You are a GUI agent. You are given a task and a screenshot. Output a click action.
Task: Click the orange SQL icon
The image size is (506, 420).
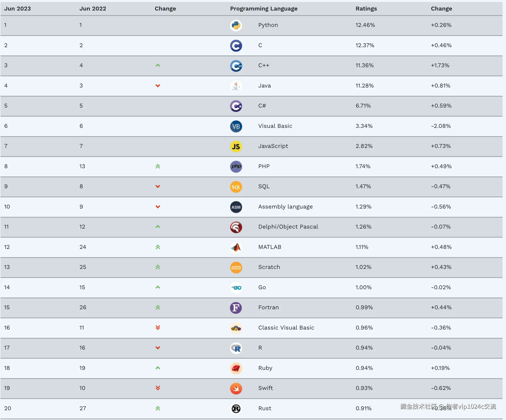tap(236, 187)
